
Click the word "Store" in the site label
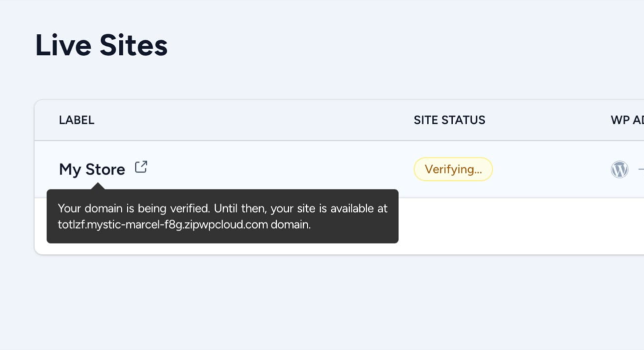click(105, 169)
